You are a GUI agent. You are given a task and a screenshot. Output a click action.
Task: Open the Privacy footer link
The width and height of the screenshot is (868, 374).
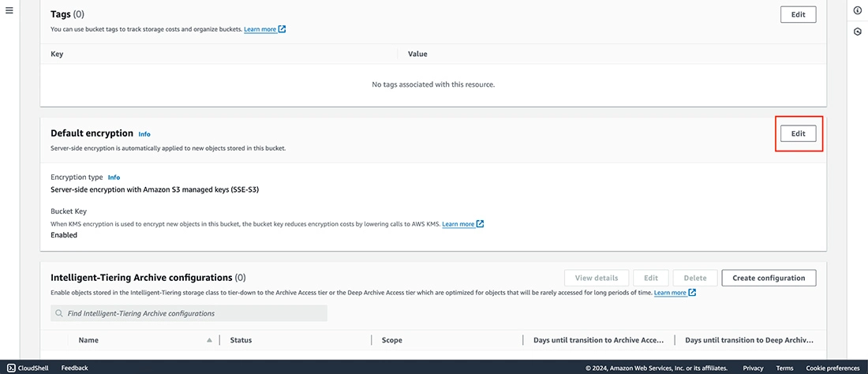[753, 368]
